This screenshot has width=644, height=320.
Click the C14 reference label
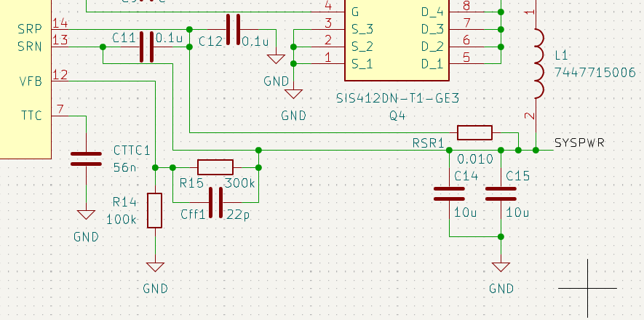[x=466, y=176]
